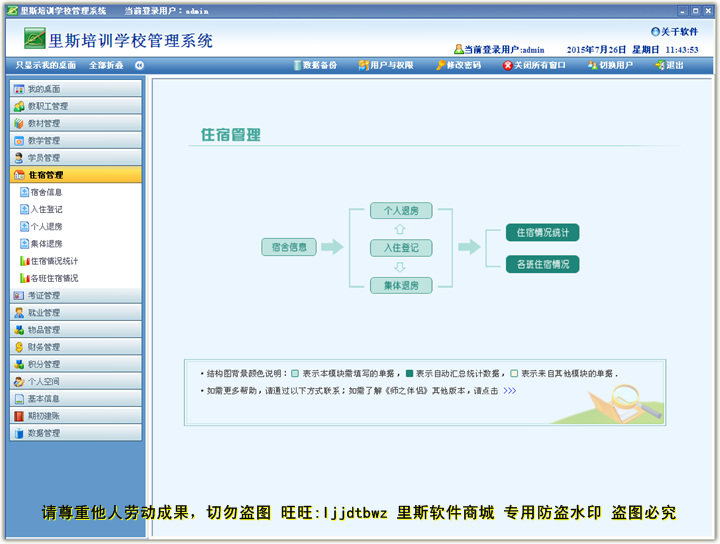Expand 物品管理 section
The height and width of the screenshot is (544, 720).
(x=76, y=330)
